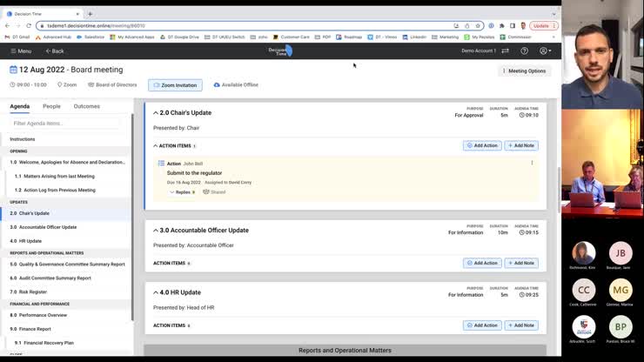Open Meeting Options
The width and height of the screenshot is (644, 362).
tap(524, 70)
